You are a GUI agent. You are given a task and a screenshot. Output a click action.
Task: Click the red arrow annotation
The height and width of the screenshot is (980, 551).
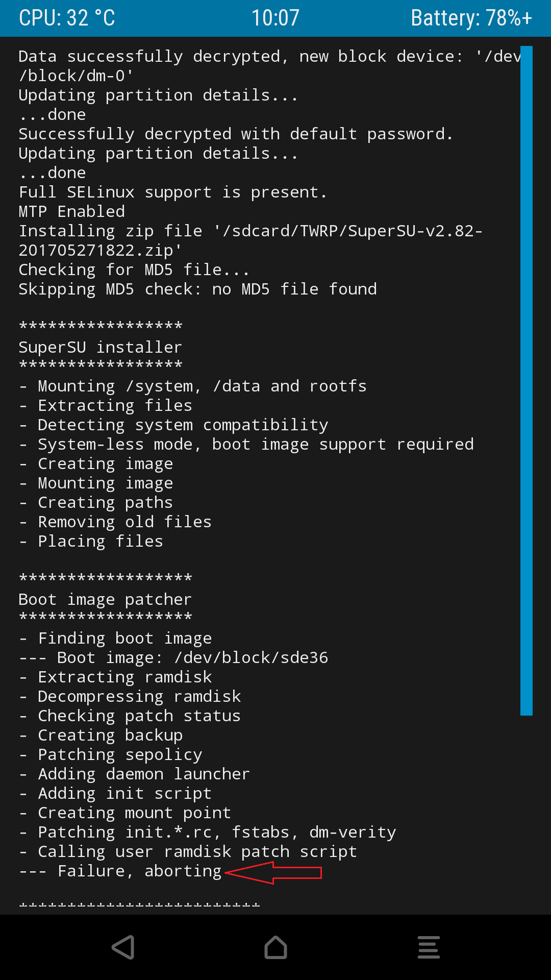(x=273, y=872)
